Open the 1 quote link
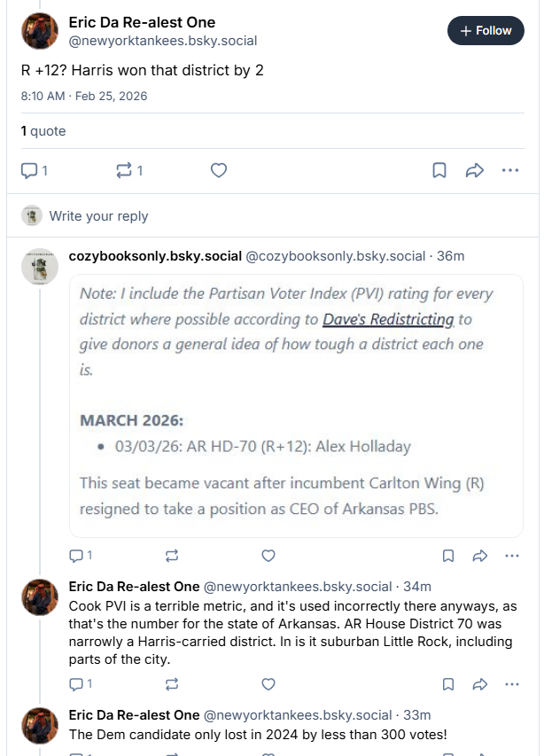 click(x=43, y=131)
